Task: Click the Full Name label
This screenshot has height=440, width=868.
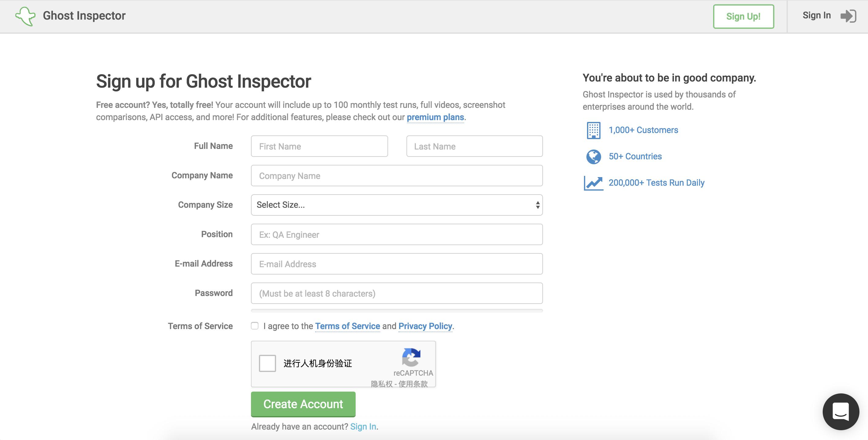Action: coord(213,146)
